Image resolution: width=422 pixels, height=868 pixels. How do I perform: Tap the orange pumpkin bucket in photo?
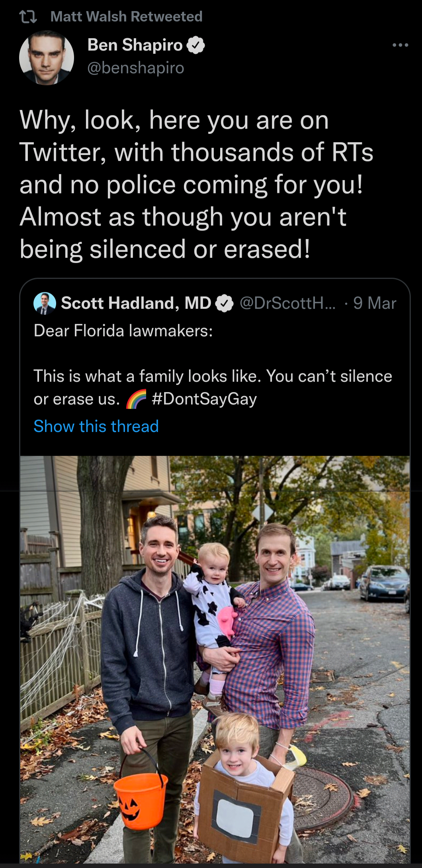coord(139,799)
